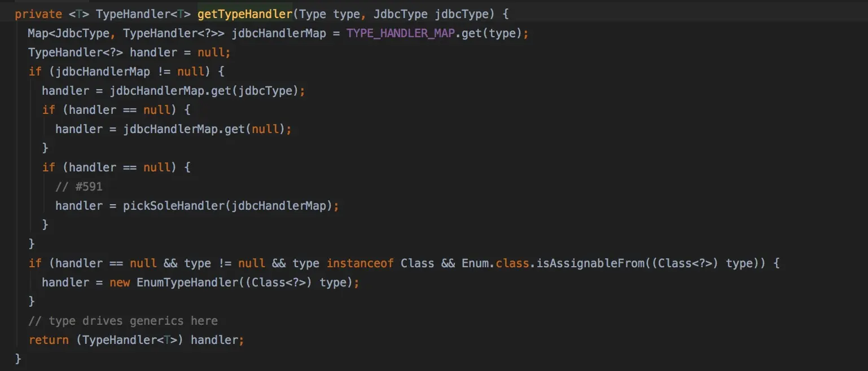Click the return keyword
The height and width of the screenshot is (371, 868).
click(49, 340)
